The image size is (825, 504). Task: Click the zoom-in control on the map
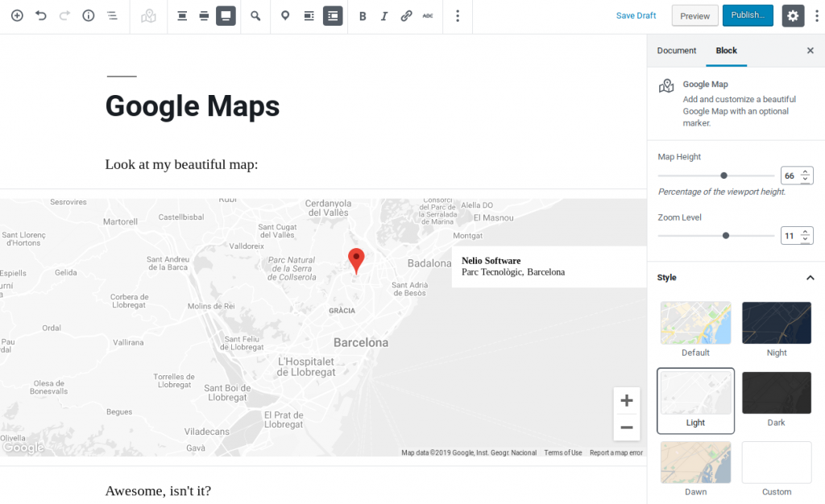click(626, 400)
